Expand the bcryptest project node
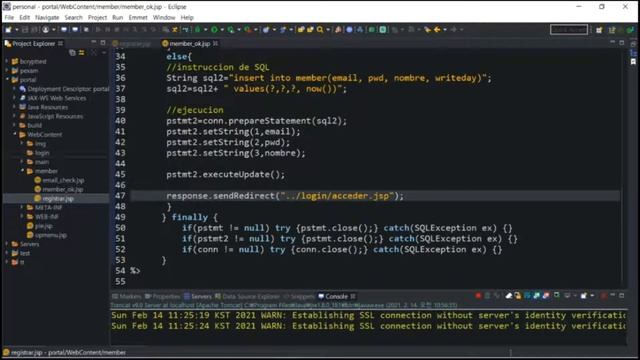This screenshot has height=360, width=640. [7, 61]
